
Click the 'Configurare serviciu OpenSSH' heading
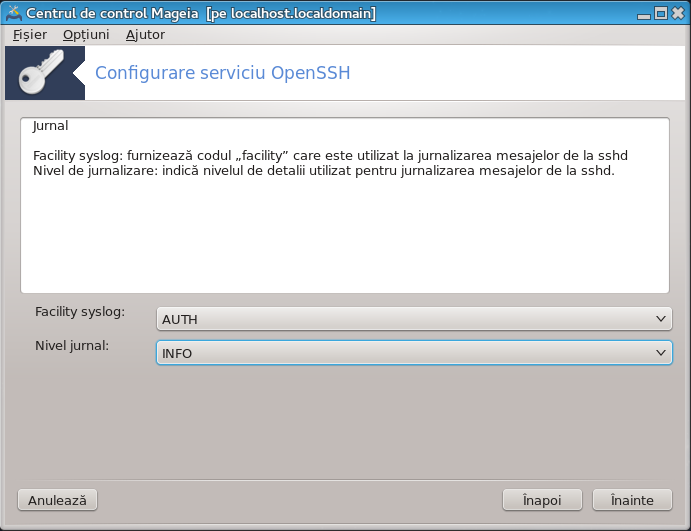click(223, 73)
